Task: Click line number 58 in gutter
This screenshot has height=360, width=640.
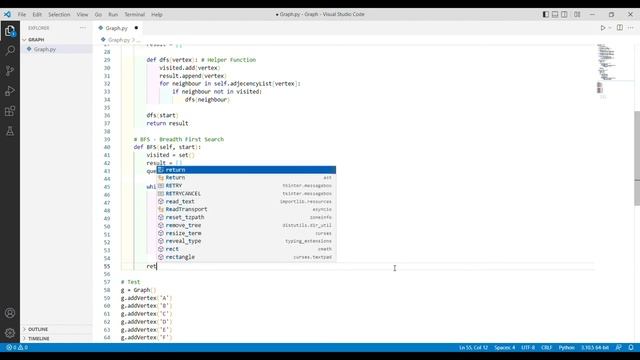Action: 107,290
